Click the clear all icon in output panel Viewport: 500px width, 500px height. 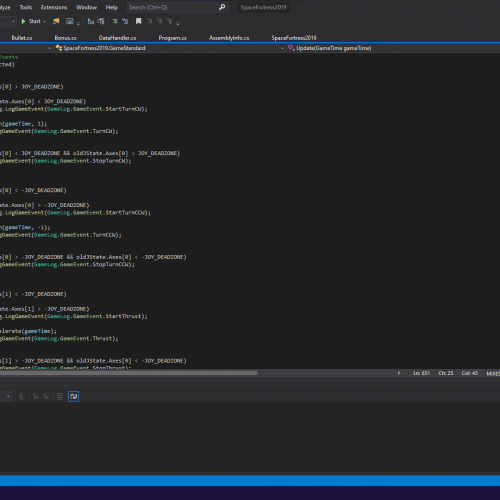59,396
